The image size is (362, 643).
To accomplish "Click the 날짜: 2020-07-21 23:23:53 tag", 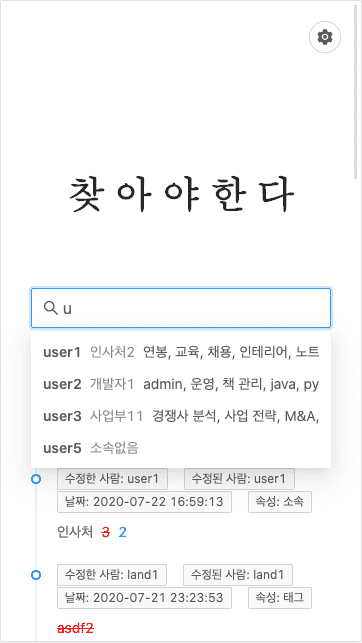I will tap(144, 597).
